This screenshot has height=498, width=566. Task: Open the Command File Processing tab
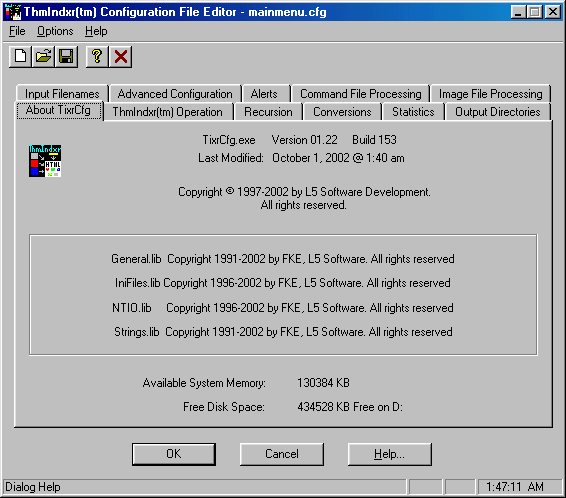(361, 94)
